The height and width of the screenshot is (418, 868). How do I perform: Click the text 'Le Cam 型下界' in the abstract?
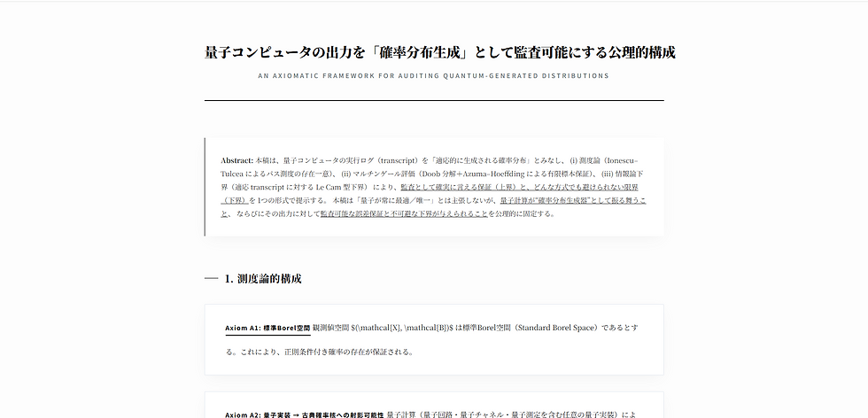point(342,187)
